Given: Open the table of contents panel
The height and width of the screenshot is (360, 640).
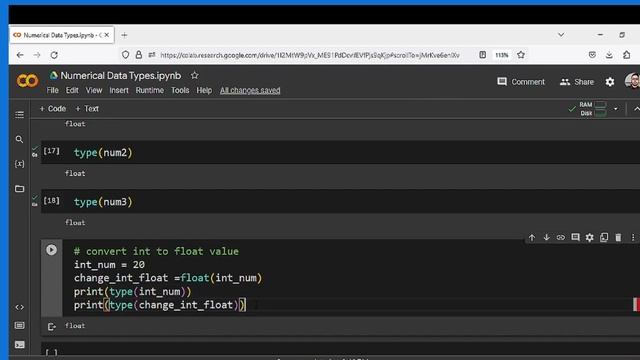Looking at the screenshot, I should [x=19, y=115].
